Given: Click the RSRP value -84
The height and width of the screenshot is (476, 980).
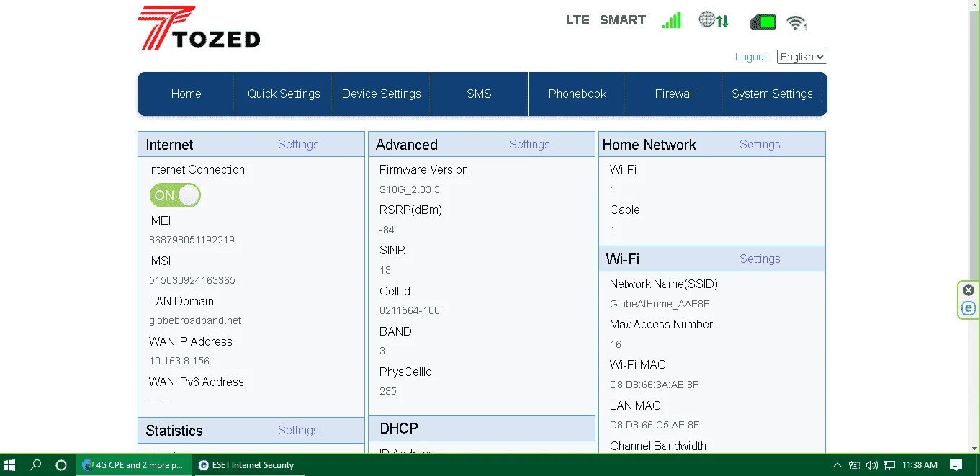Looking at the screenshot, I should coord(387,230).
